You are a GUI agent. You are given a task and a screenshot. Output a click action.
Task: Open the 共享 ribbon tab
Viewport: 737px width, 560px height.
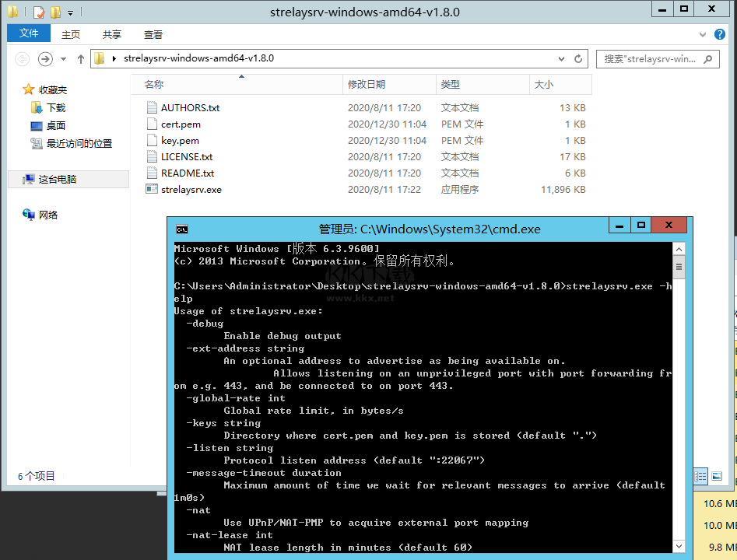[112, 35]
